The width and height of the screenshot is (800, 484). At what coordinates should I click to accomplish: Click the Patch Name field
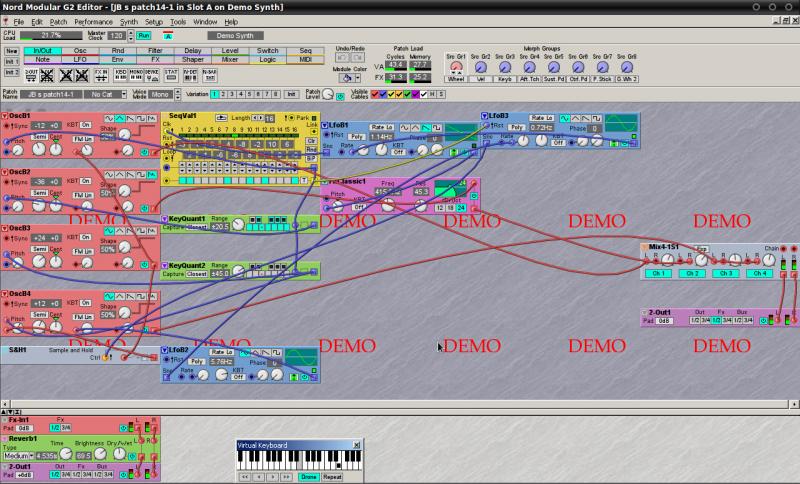[51, 94]
